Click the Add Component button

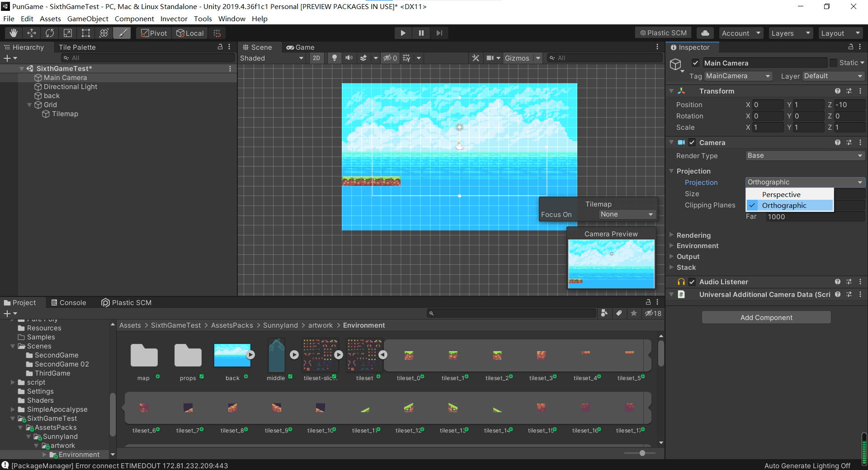(766, 317)
